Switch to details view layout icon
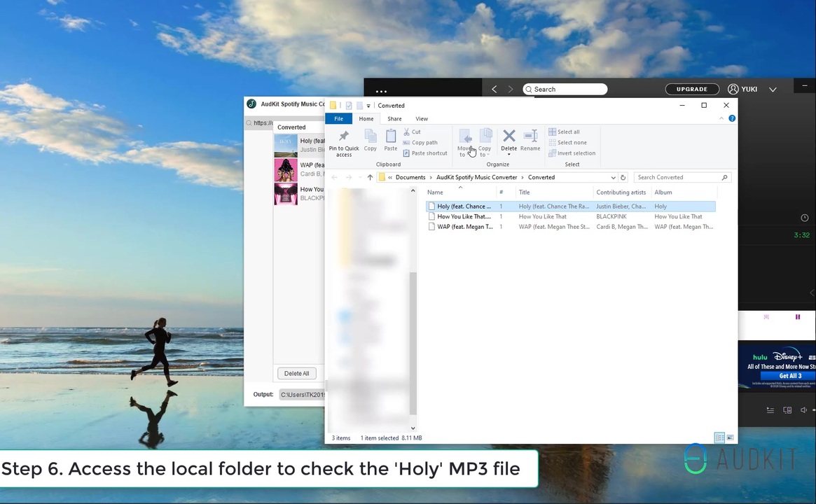Screen dimensions: 816x504 [720, 438]
